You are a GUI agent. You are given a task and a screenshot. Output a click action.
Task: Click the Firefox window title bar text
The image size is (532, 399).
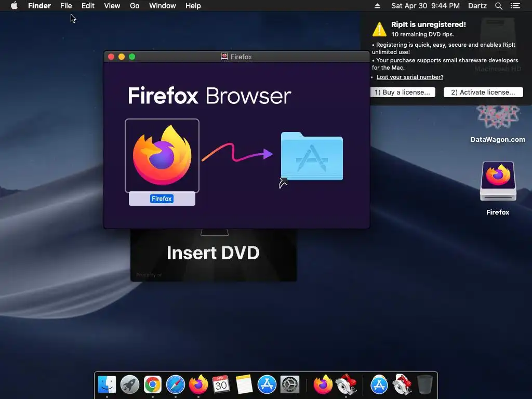[x=241, y=57]
